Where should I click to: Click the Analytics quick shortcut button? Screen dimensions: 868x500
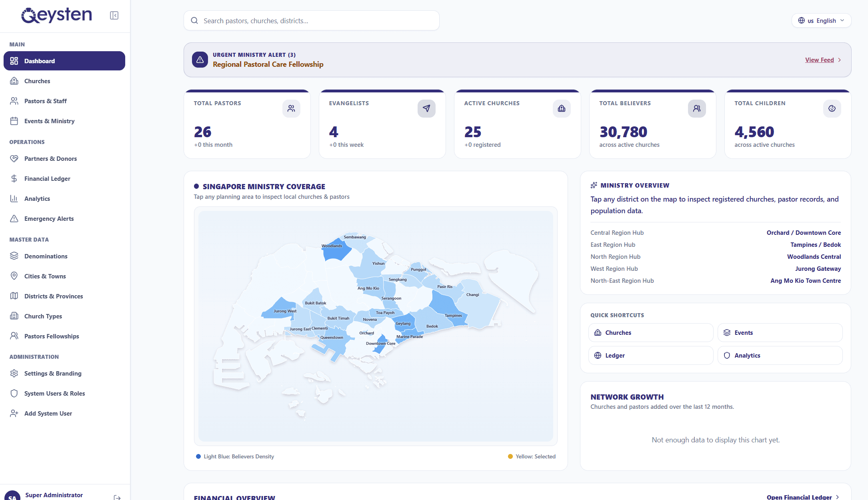click(780, 355)
